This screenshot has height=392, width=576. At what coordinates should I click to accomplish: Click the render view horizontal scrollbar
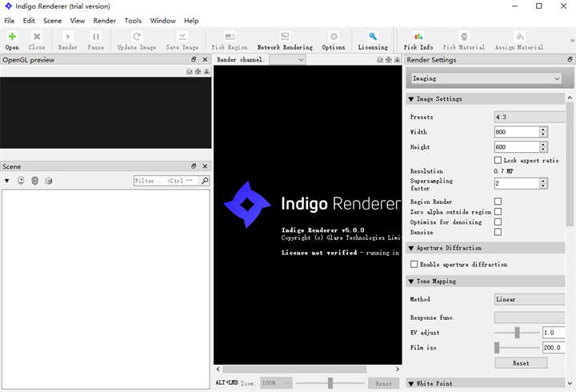[x=294, y=369]
